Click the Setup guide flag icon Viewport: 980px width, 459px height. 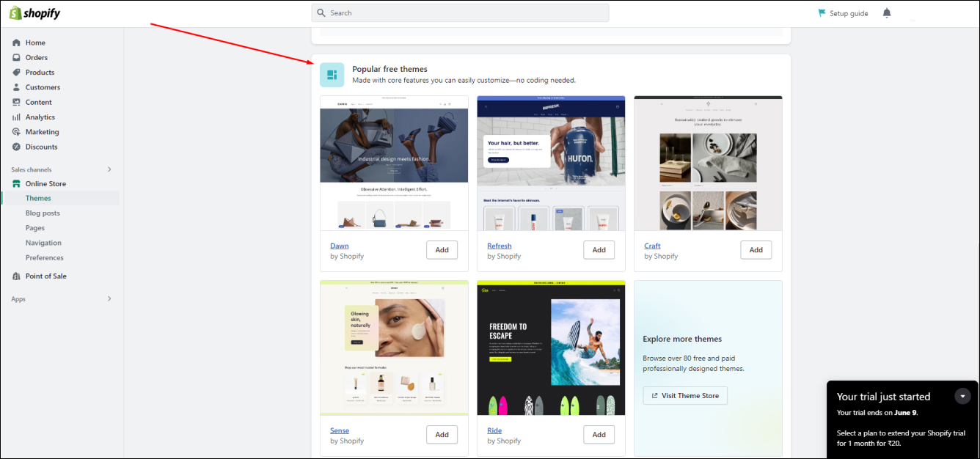[822, 13]
